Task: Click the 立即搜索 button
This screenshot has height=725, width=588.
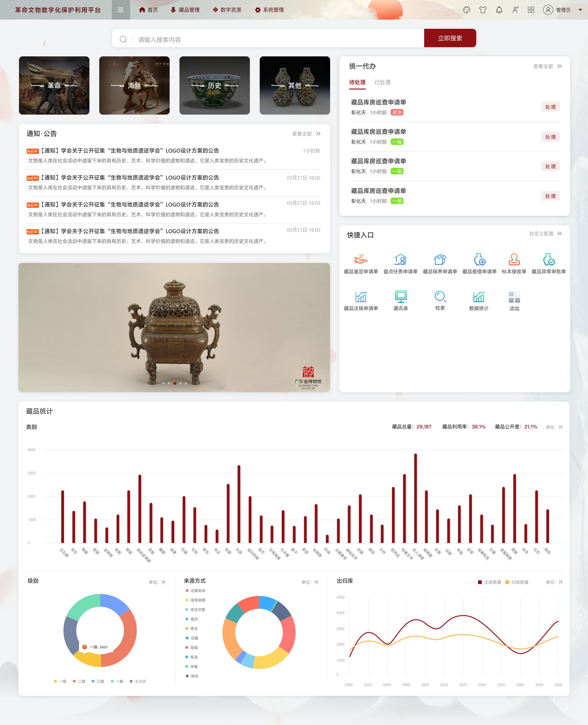Action: click(x=450, y=38)
